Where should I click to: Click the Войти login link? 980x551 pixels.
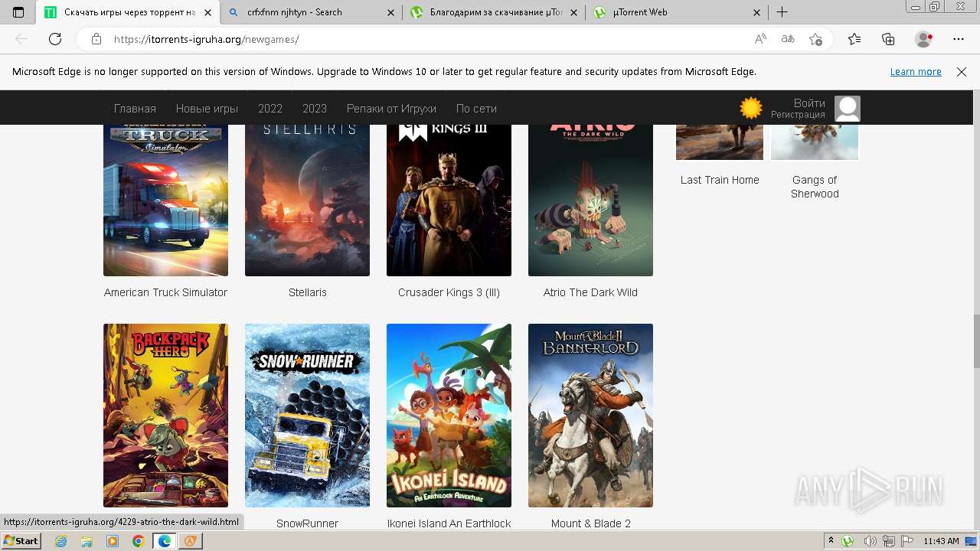click(x=809, y=103)
